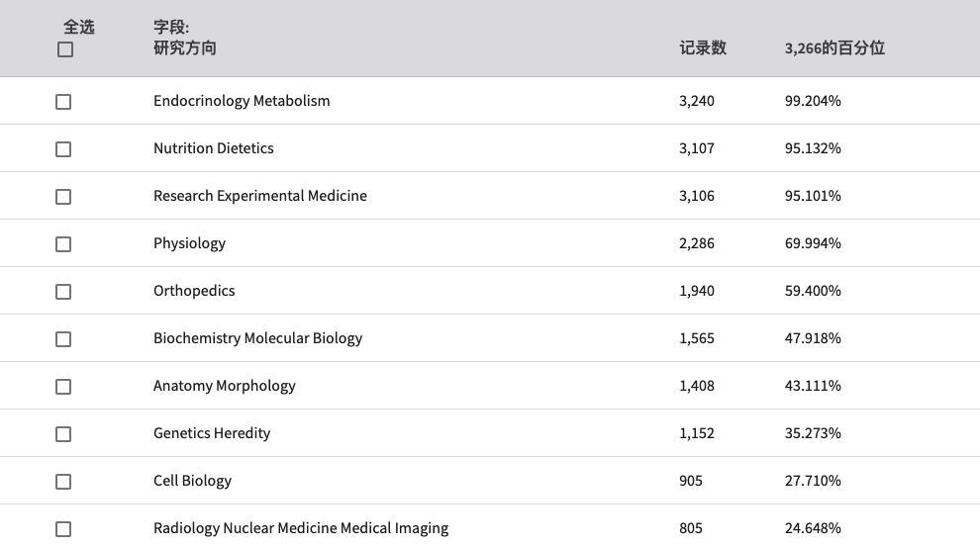Click the 记录数 column header
The width and height of the screenshot is (980, 548).
(x=703, y=48)
